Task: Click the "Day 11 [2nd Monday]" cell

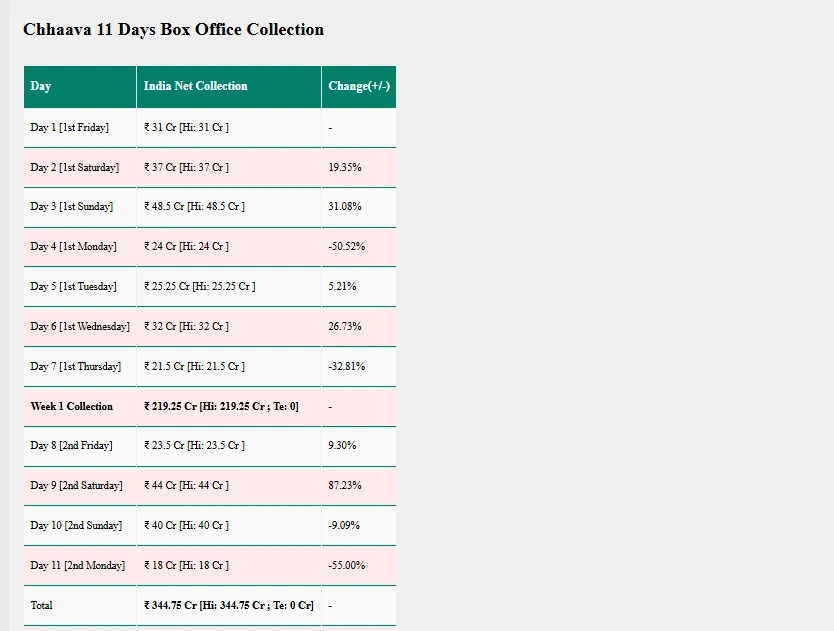Action: [78, 565]
